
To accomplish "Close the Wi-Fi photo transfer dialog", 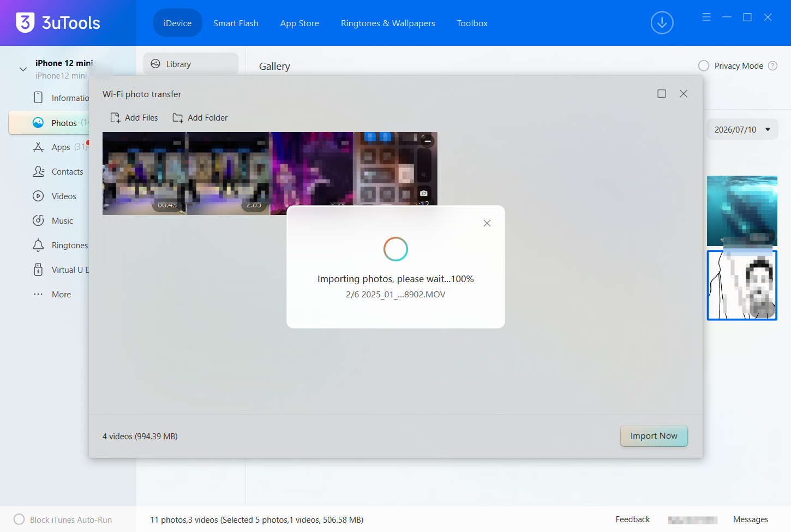I will click(684, 94).
